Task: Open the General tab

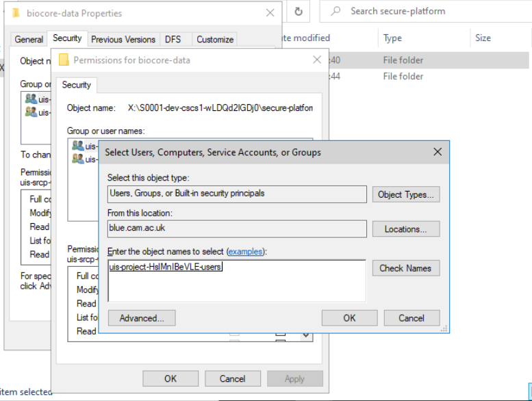Action: click(29, 39)
